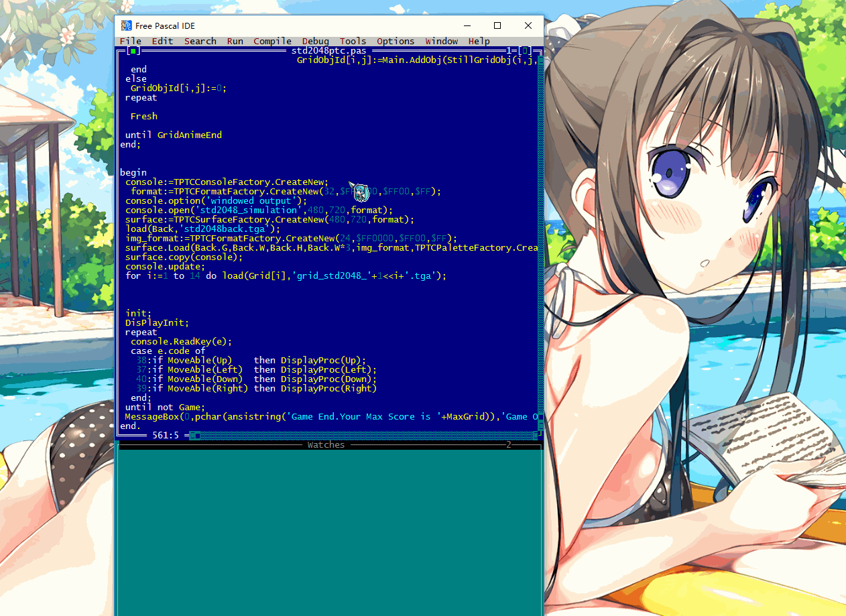Click the MessageBox 'Game End' line
Screen dimensions: 846x616
click(x=331, y=416)
